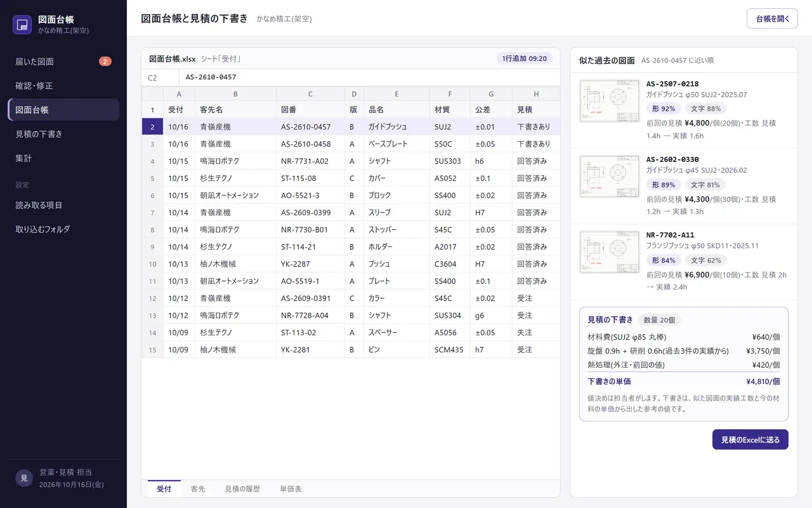
Task: Click the 見積 header cell
Action: click(536, 110)
